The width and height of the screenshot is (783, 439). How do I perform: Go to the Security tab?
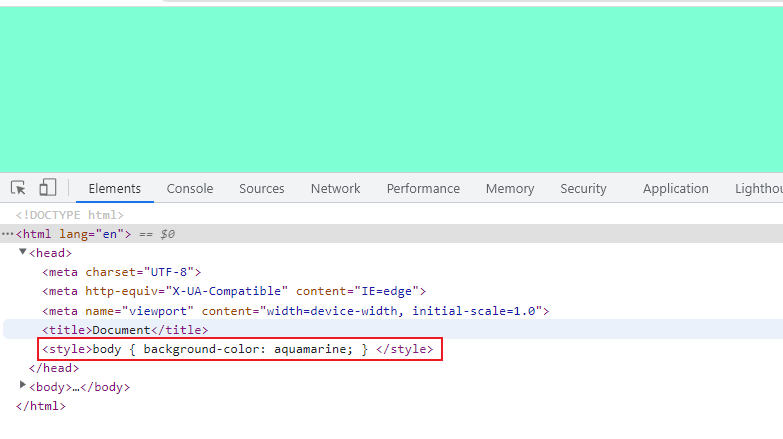click(583, 188)
